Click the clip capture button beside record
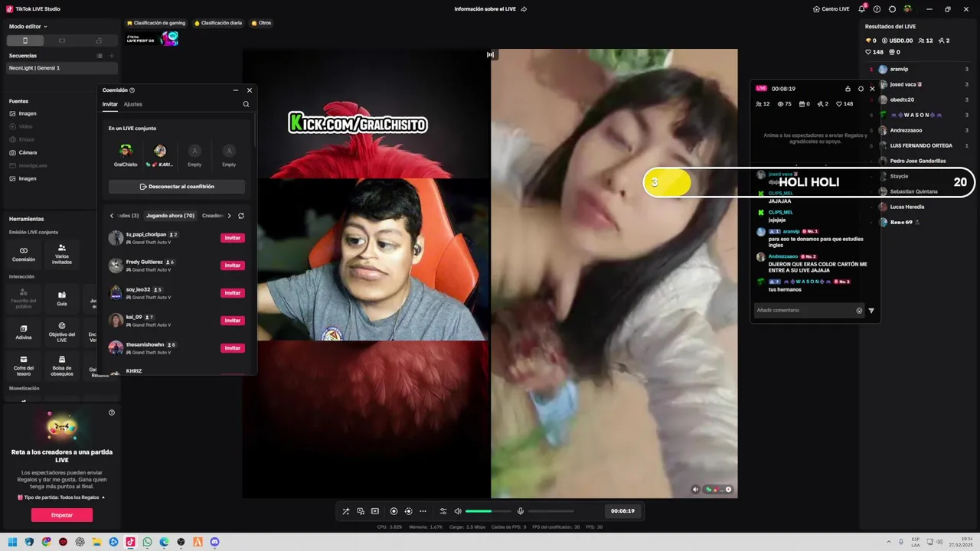The height and width of the screenshot is (551, 980). 408,511
